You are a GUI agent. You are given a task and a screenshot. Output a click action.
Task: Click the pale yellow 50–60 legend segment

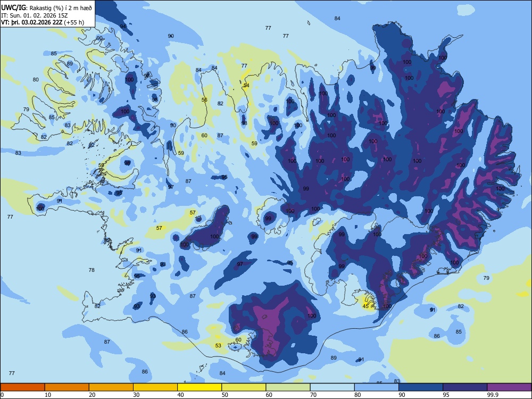[x=244, y=387]
